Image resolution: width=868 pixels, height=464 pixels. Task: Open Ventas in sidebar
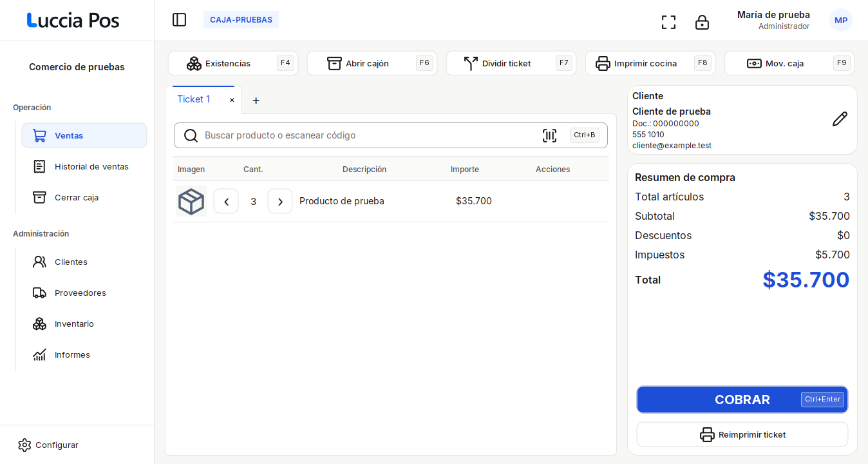pos(84,135)
